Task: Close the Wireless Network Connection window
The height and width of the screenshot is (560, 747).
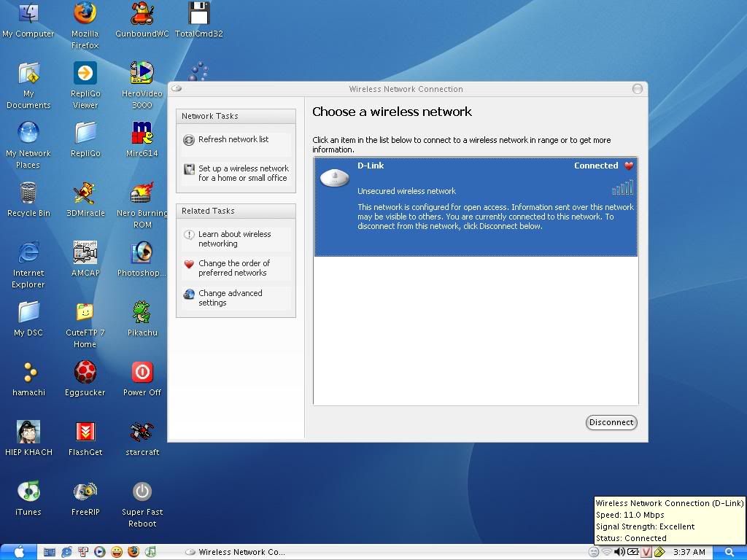Action: [x=638, y=89]
